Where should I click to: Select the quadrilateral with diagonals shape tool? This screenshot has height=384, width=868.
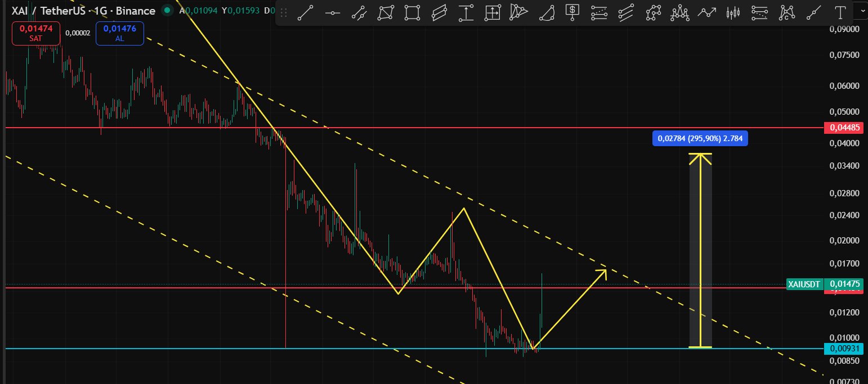pyautogui.click(x=386, y=12)
